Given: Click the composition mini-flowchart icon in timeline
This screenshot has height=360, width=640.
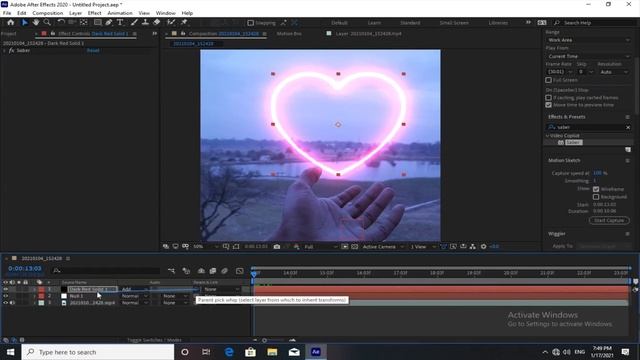Looking at the screenshot, I should [171, 271].
